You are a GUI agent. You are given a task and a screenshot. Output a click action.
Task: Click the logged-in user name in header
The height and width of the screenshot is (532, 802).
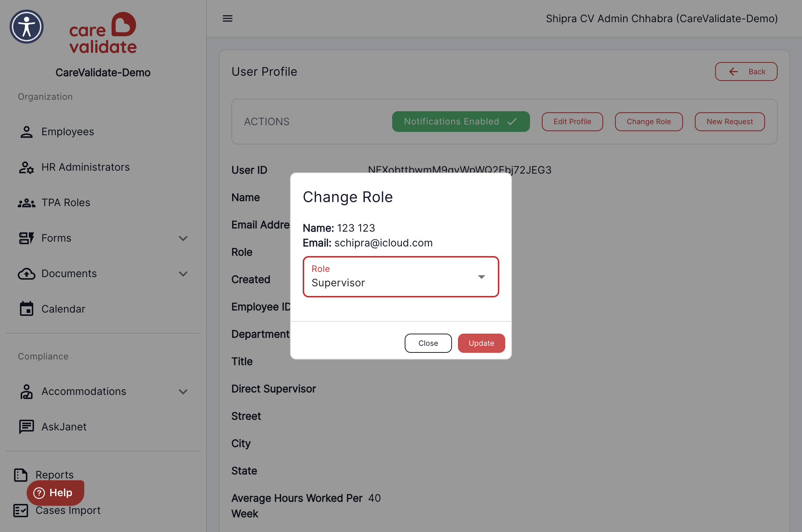[662, 18]
